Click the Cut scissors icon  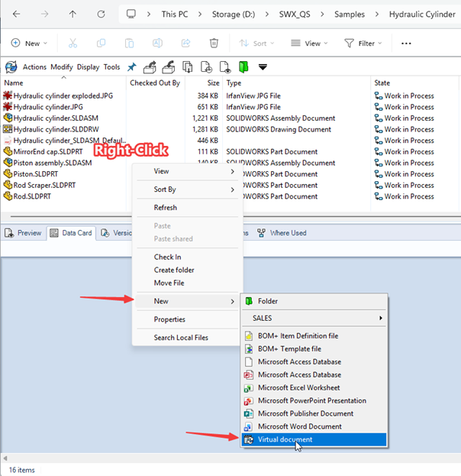tap(73, 43)
